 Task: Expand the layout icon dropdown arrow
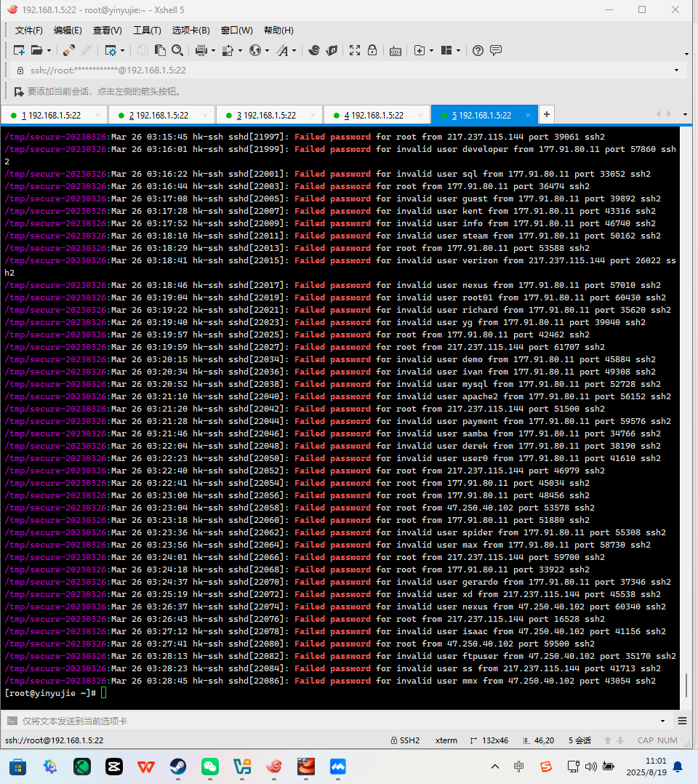pyautogui.click(x=458, y=50)
